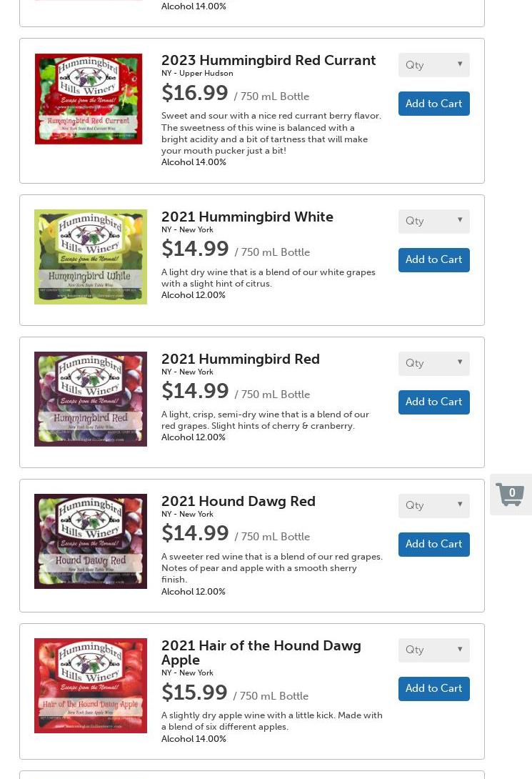Add 2021 Hound Dawg Red to cart
The height and width of the screenshot is (779, 532).
click(x=433, y=543)
